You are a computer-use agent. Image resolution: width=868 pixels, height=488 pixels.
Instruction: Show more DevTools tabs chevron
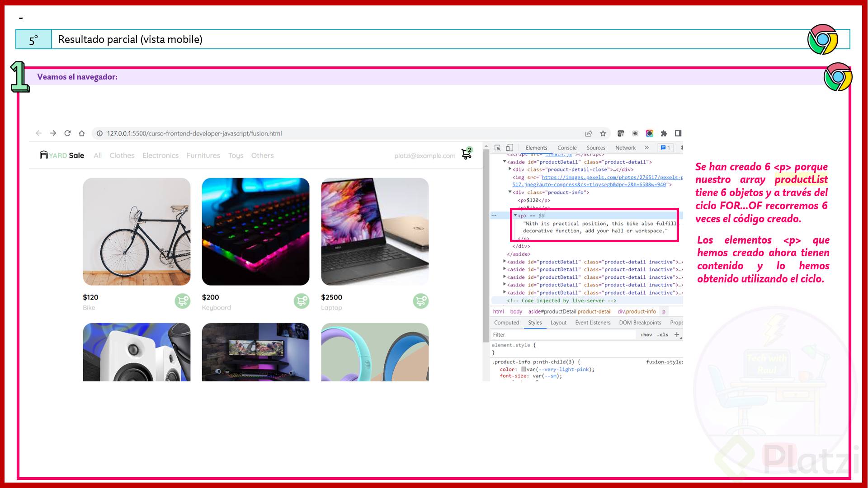tap(646, 148)
